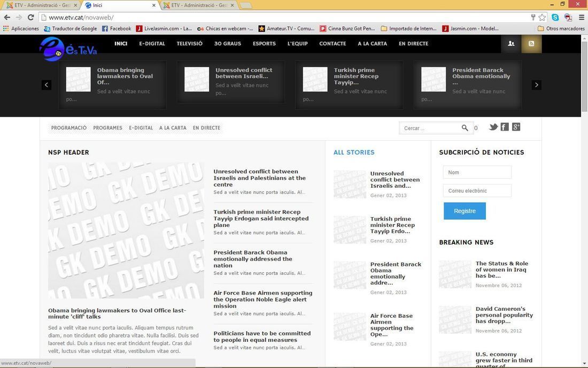Bookmark this page with the star icon
Image resolution: width=588 pixels, height=368 pixels.
coord(542,17)
